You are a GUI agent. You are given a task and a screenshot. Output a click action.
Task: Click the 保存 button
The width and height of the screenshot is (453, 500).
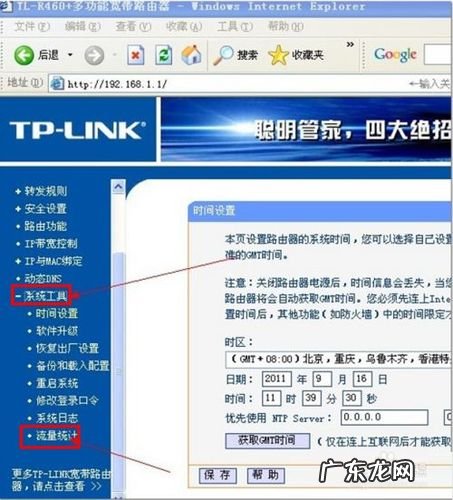click(218, 475)
